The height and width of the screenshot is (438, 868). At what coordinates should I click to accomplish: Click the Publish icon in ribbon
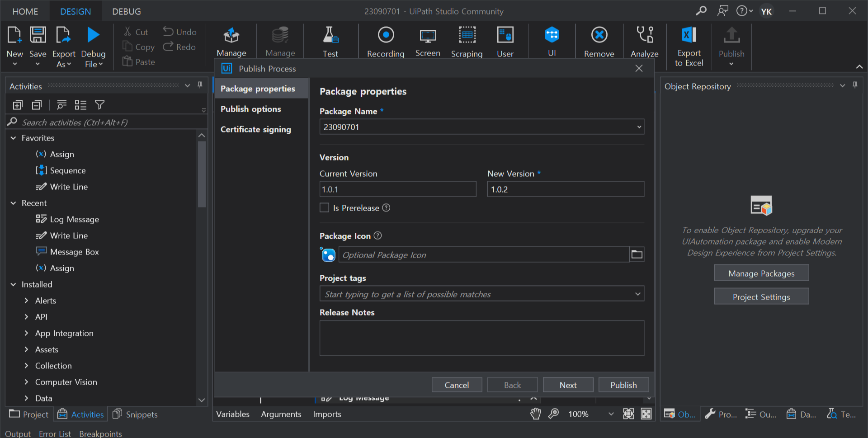[731, 35]
